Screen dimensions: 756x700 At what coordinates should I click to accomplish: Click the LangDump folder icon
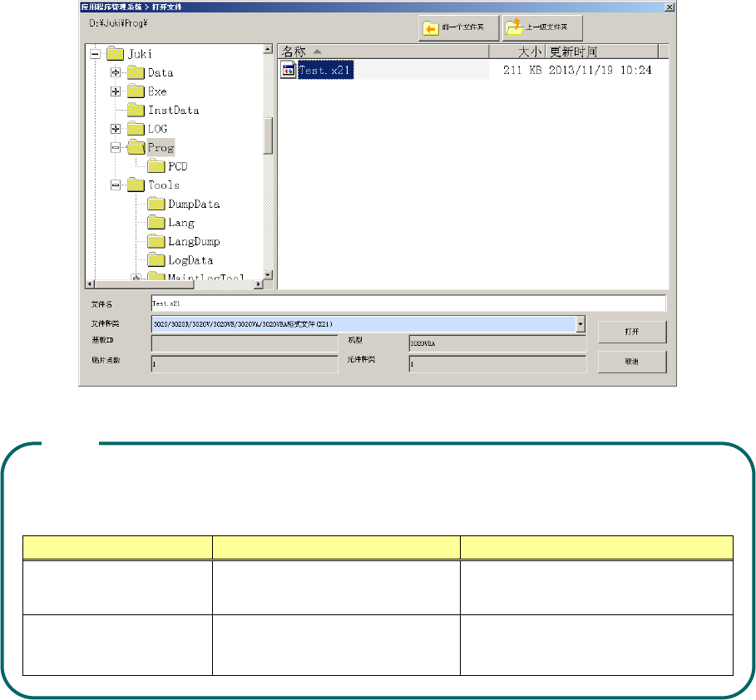tap(156, 242)
